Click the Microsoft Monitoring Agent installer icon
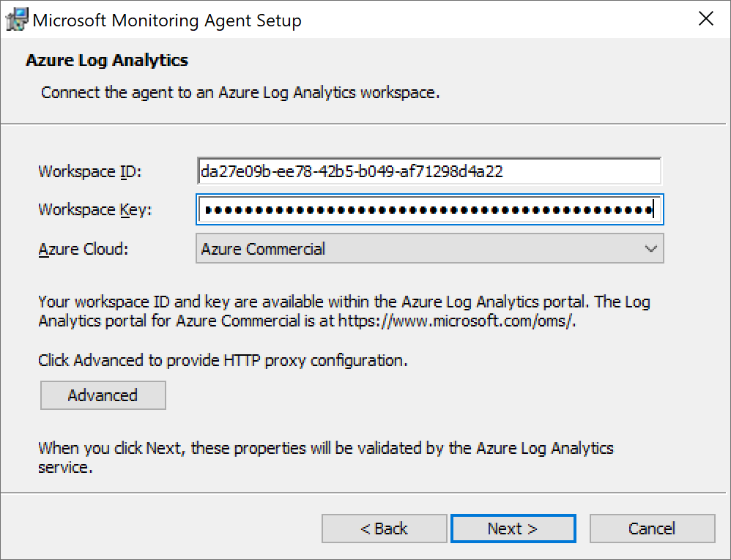The width and height of the screenshot is (731, 560). click(x=16, y=20)
